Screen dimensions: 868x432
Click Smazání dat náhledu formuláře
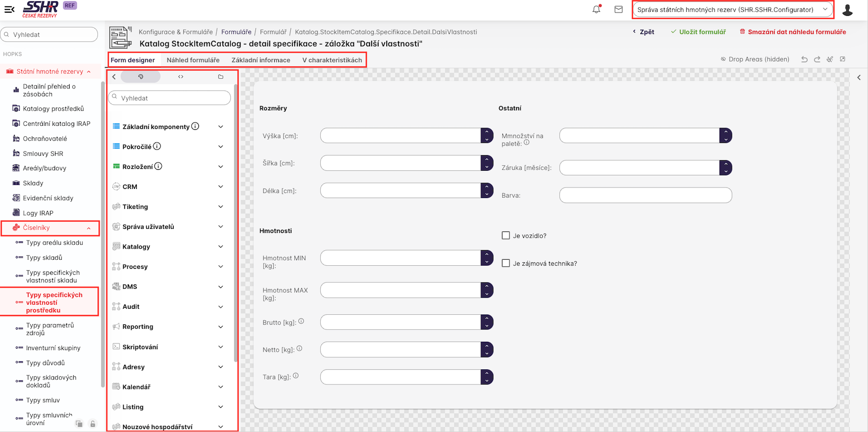tap(793, 32)
